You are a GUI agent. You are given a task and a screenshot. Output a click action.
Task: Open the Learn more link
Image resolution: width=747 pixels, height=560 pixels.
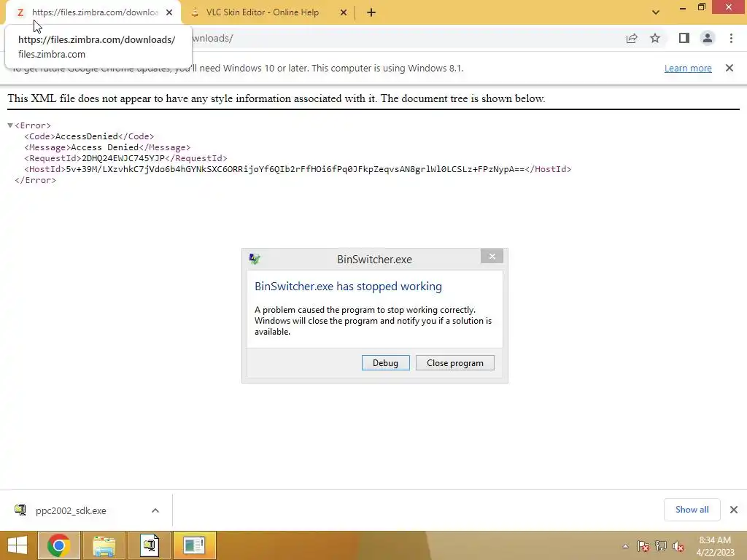pyautogui.click(x=688, y=68)
